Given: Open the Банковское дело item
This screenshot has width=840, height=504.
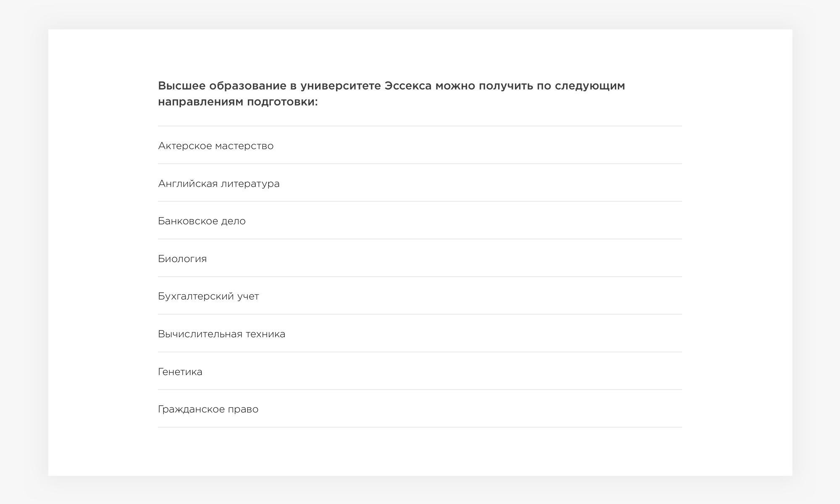Looking at the screenshot, I should click(x=420, y=220).
